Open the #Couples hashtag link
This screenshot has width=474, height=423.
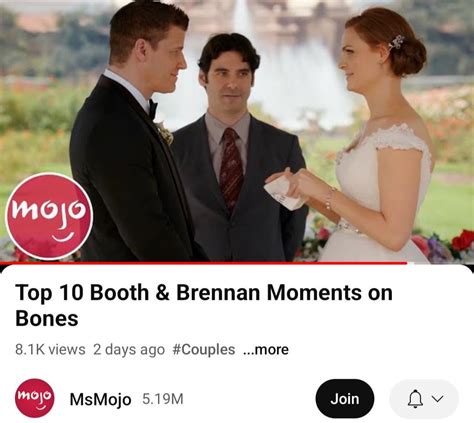pos(204,350)
